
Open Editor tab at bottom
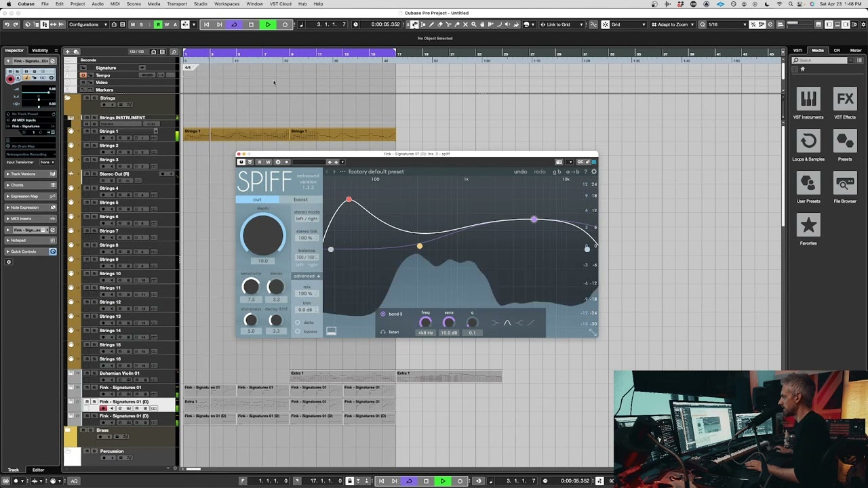(x=38, y=470)
